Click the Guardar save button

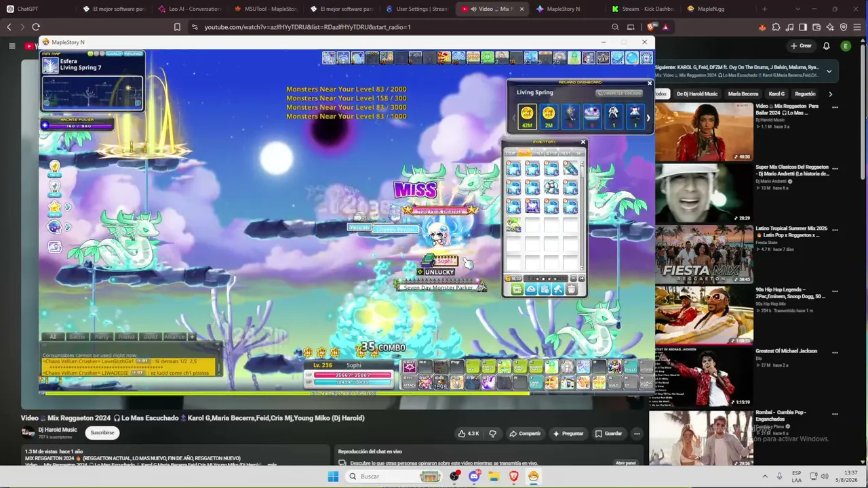click(x=608, y=434)
